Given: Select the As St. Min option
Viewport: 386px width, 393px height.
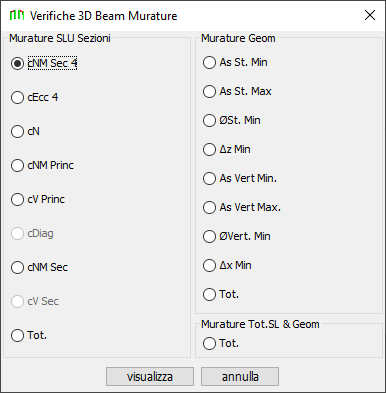Looking at the screenshot, I should click(x=235, y=62).
